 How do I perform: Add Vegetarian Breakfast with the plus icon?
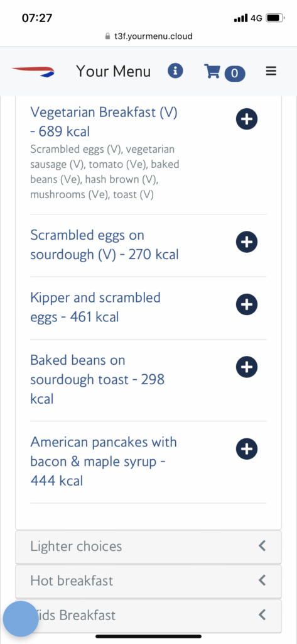pos(247,119)
